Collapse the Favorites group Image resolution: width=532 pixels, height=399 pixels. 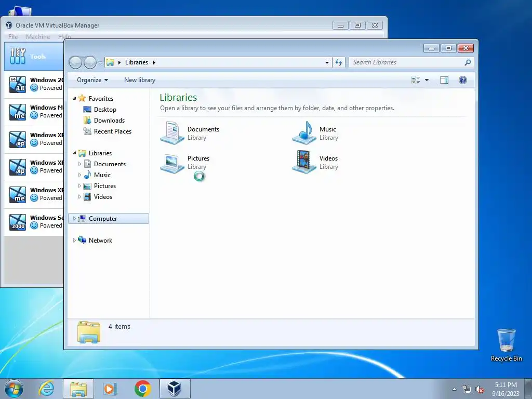(74, 98)
